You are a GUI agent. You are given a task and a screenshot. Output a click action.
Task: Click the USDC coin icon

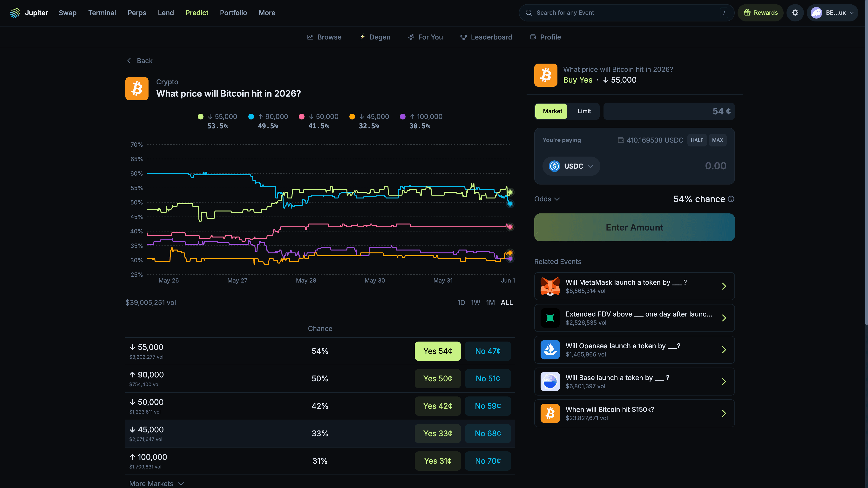click(554, 166)
